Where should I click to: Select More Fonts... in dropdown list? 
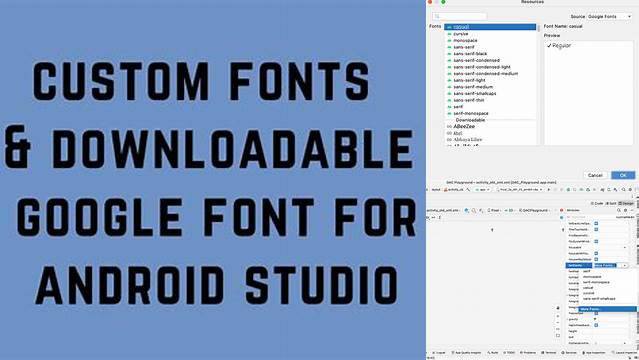[608, 309]
